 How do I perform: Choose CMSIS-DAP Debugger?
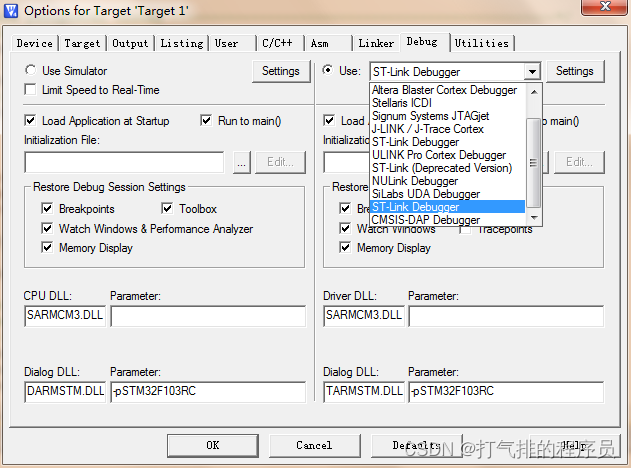click(x=447, y=220)
